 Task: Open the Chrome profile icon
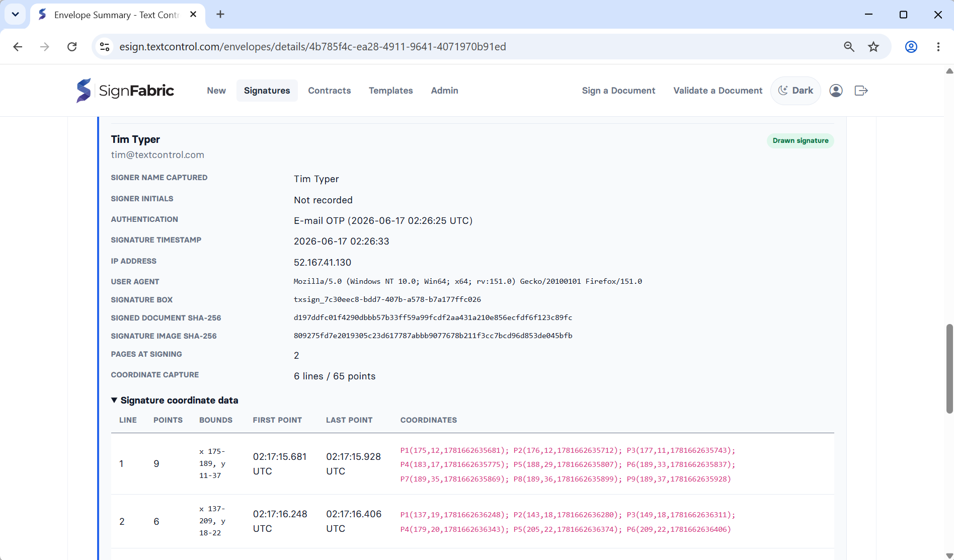point(911,47)
